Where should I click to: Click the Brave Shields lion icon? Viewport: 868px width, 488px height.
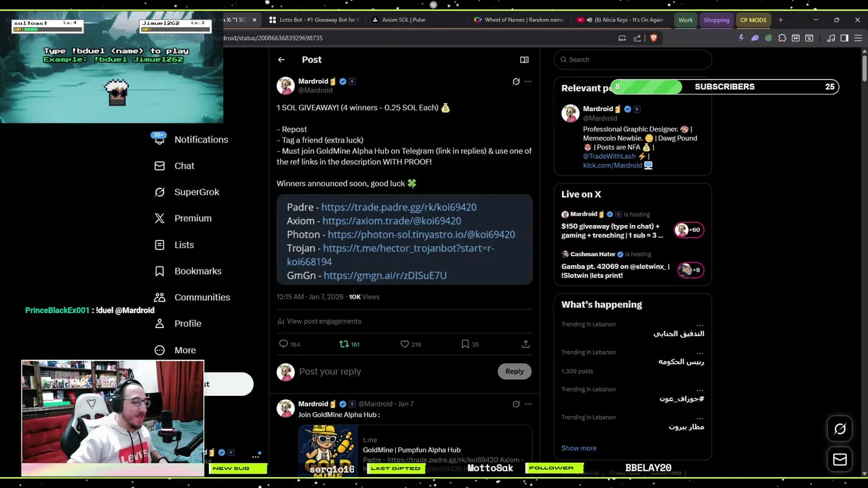coord(653,38)
